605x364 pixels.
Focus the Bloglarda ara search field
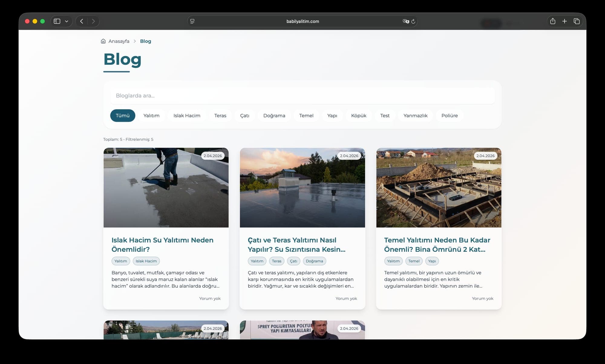pyautogui.click(x=302, y=96)
